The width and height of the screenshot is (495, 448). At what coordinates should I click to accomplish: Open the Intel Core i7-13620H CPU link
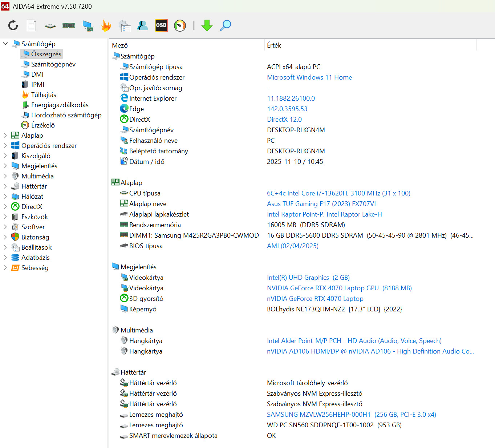[338, 193]
